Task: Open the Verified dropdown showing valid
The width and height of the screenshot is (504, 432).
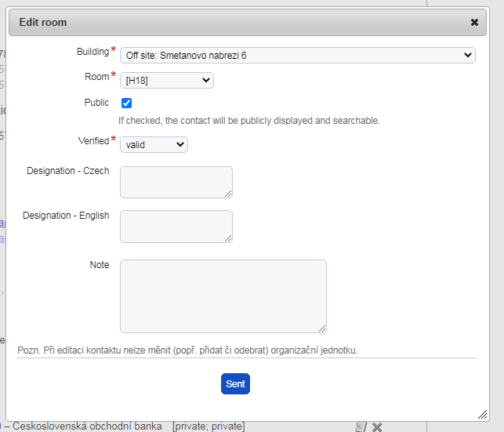Action: click(x=154, y=144)
